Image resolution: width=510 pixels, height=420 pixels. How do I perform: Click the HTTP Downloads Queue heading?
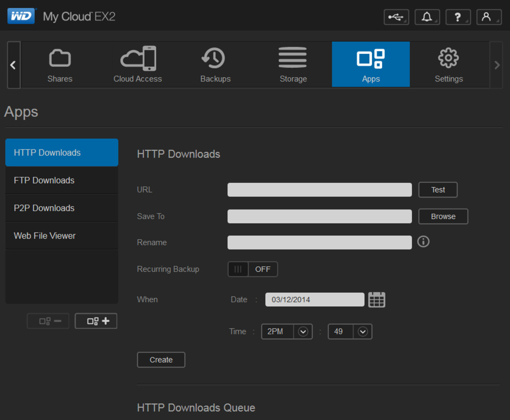196,408
